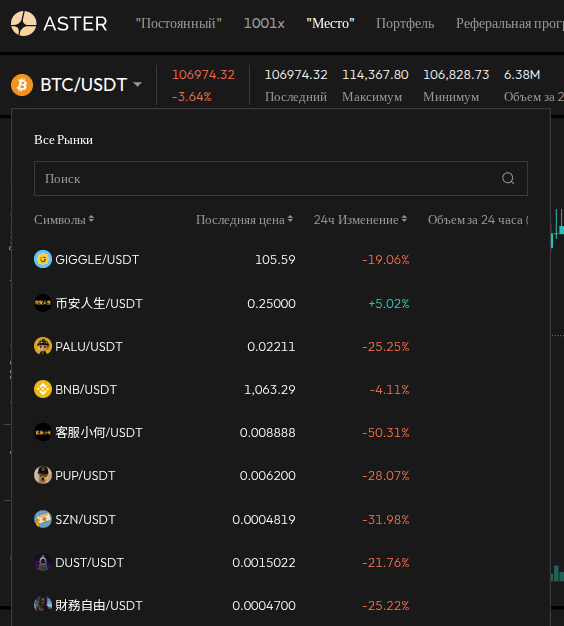564x626 pixels.
Task: Select the 客服小何/USDT market row
Action: pos(281,433)
